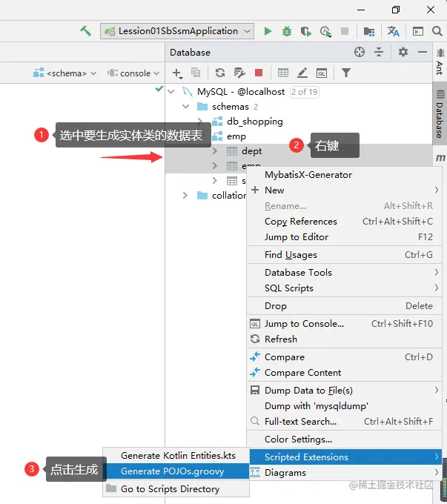Open Database Tools submenu
Screen dimensions: 447x504
344,273
